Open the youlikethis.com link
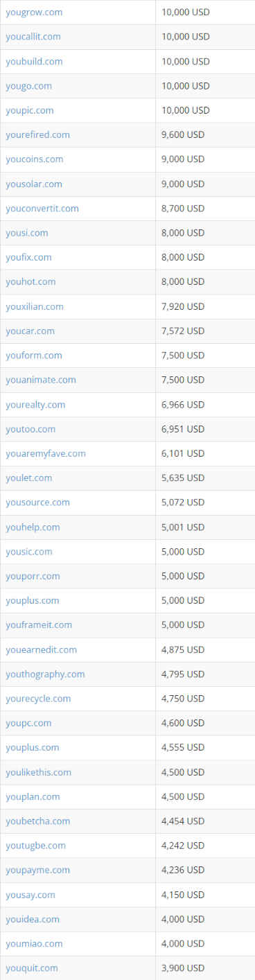This screenshot has height=980, width=255. pyautogui.click(x=38, y=772)
